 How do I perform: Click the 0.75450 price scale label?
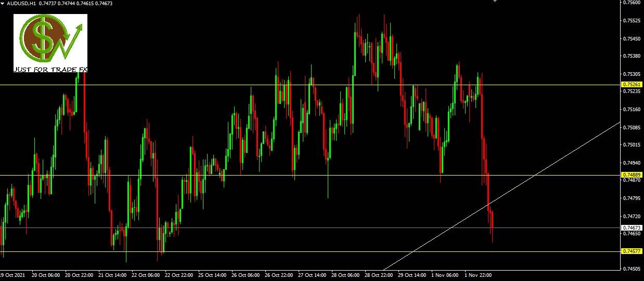tap(632, 38)
